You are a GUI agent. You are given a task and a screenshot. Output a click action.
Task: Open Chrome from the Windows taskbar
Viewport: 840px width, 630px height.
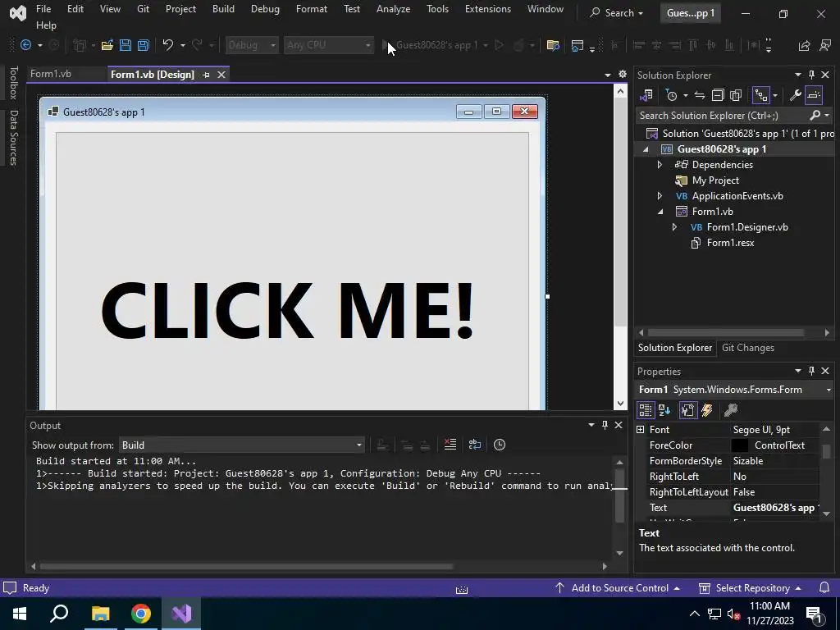point(141,614)
